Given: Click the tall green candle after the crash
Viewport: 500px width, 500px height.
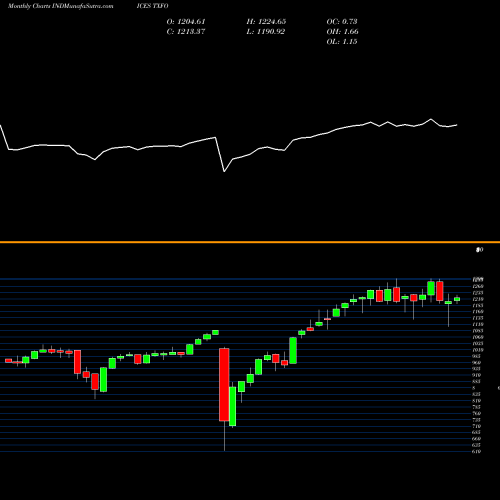Looking at the screenshot, I should 233,406.
